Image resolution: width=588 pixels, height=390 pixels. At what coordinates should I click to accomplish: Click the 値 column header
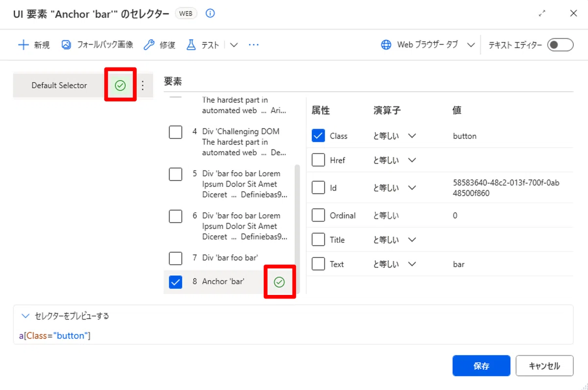click(x=457, y=111)
